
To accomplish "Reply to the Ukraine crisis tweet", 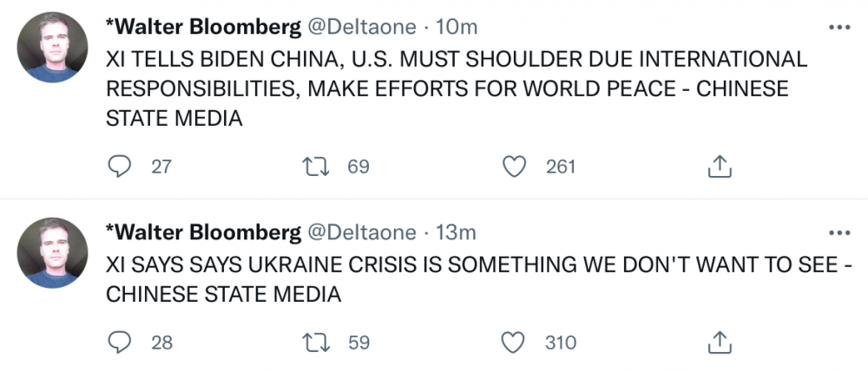I will coord(119,343).
